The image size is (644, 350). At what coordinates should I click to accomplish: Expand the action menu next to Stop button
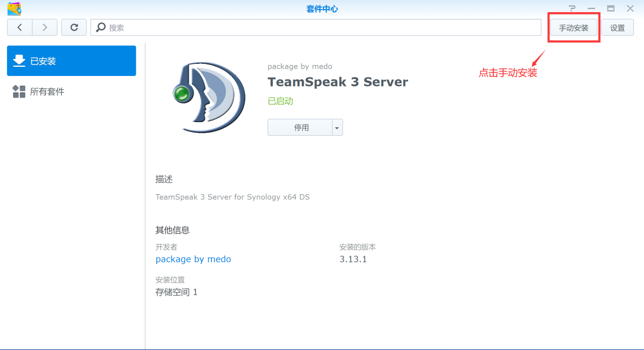click(337, 127)
